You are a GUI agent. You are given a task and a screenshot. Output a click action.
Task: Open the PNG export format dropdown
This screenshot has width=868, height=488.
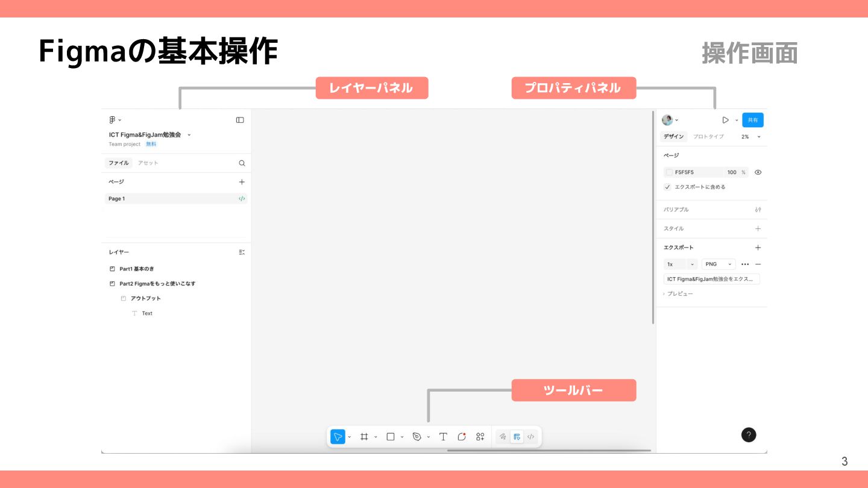[719, 264]
